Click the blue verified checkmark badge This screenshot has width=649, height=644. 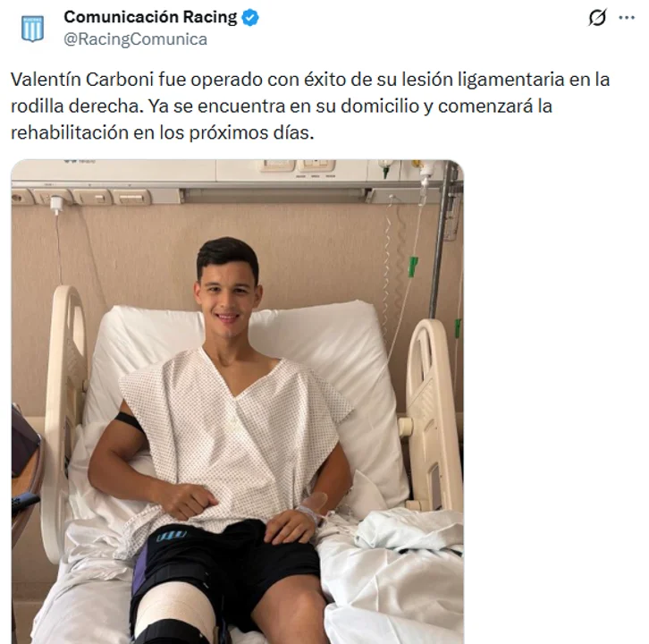[x=250, y=18]
